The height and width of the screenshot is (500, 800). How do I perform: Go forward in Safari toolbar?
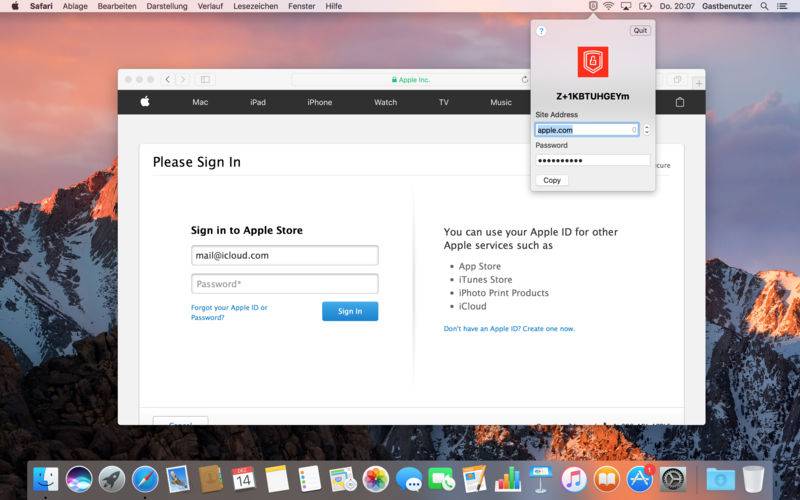(x=183, y=80)
